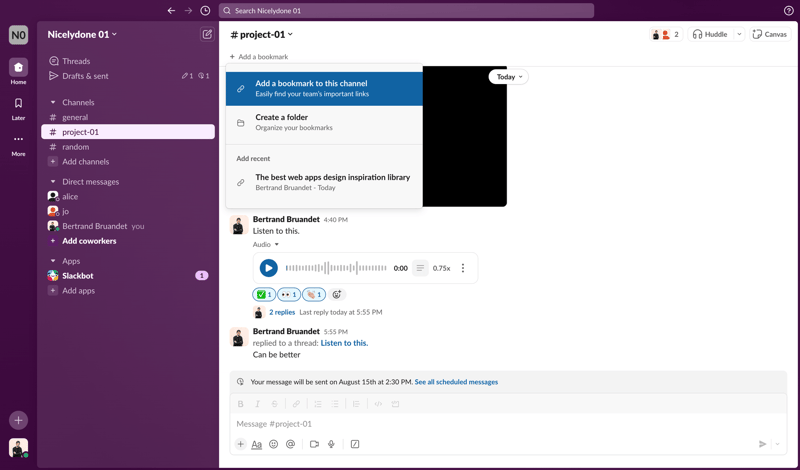
Task: Open the Today date dropdown
Action: 508,77
